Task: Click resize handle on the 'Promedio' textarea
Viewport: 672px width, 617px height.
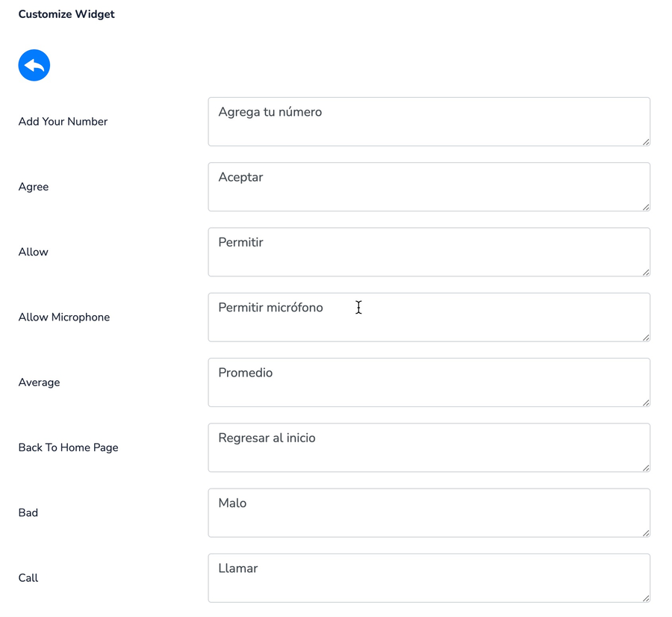Action: tap(645, 403)
